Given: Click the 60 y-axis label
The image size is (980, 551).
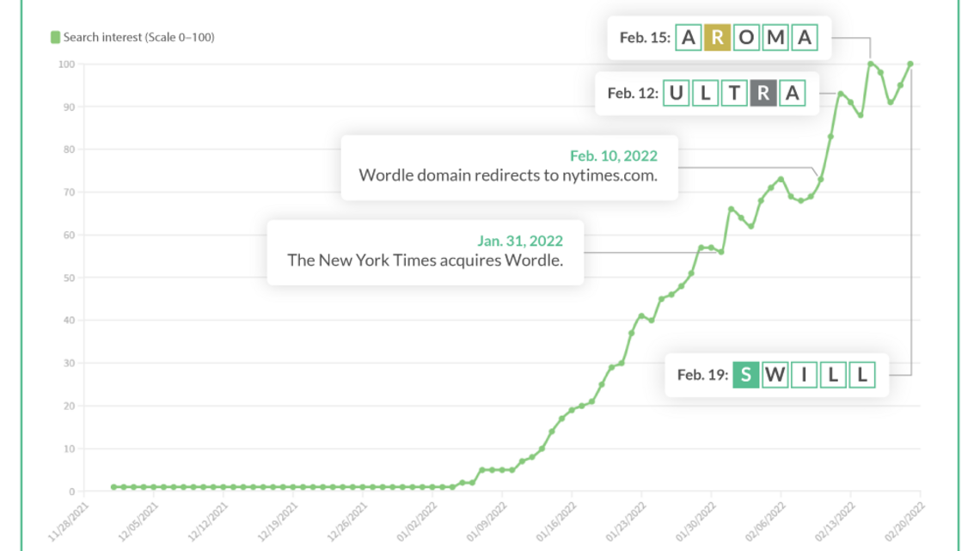Looking at the screenshot, I should 69,236.
